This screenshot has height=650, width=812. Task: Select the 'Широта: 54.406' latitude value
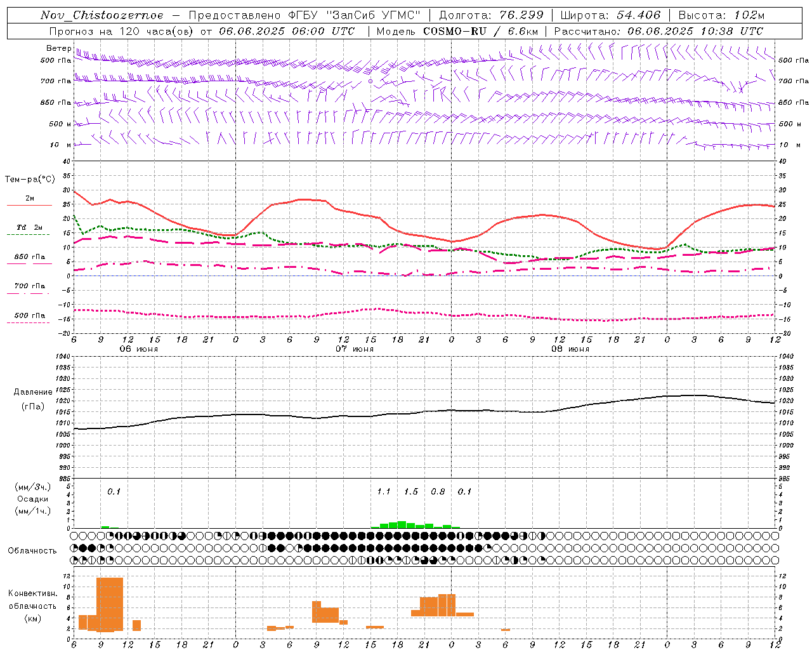(610, 15)
